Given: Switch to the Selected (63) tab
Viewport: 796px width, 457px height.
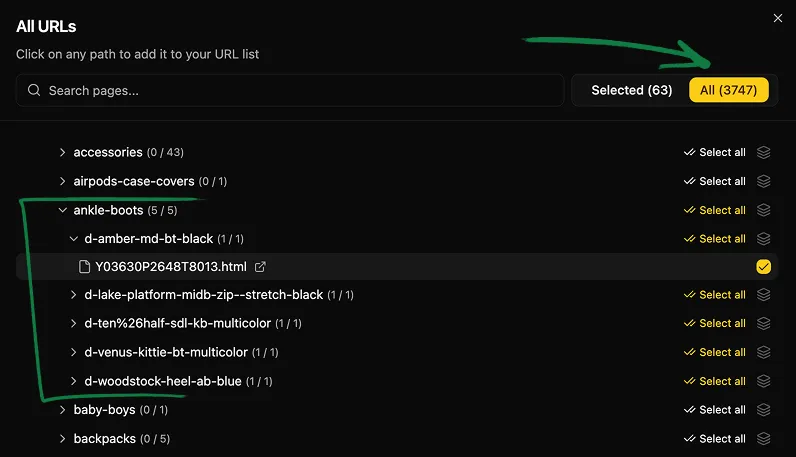Looking at the screenshot, I should (x=631, y=90).
